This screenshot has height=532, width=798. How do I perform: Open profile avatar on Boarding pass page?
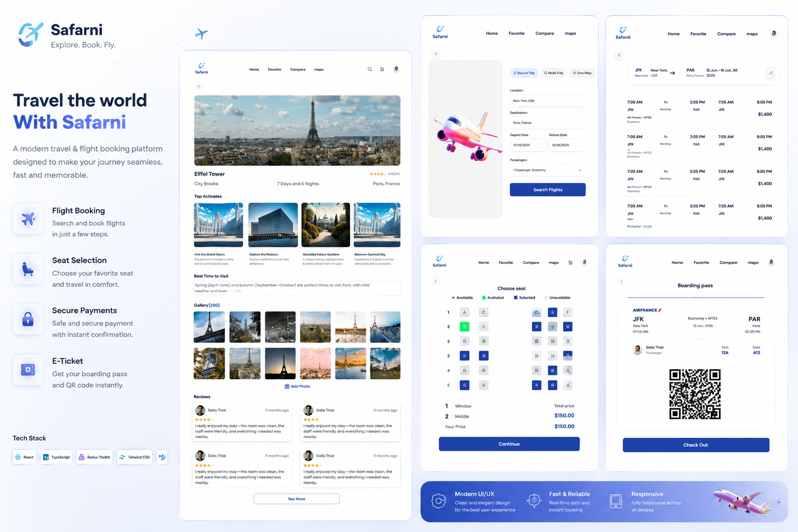point(771,262)
